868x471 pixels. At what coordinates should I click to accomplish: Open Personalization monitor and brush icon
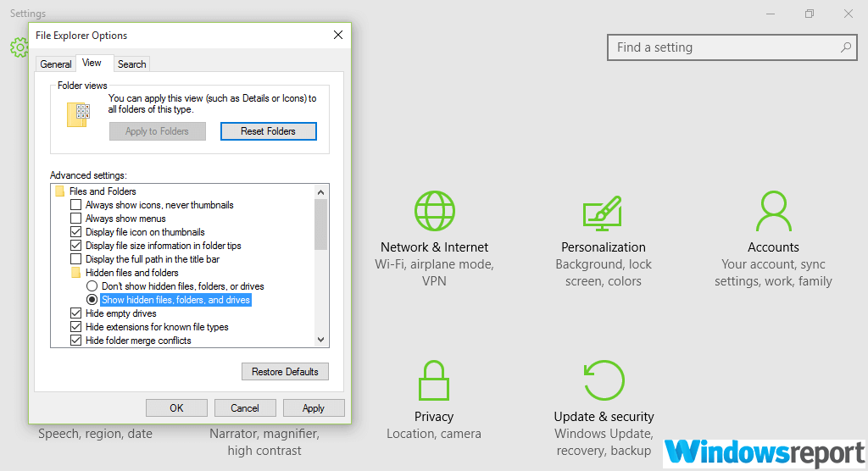coord(603,211)
